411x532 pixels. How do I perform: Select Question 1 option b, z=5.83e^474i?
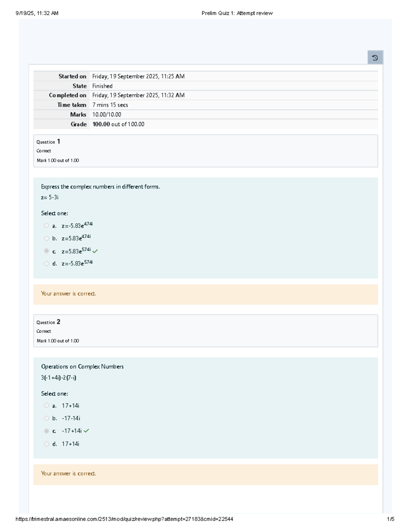[x=47, y=238]
